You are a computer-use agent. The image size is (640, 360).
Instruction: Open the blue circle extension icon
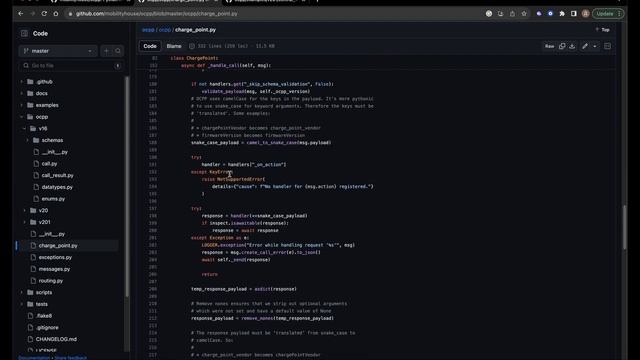click(550, 13)
